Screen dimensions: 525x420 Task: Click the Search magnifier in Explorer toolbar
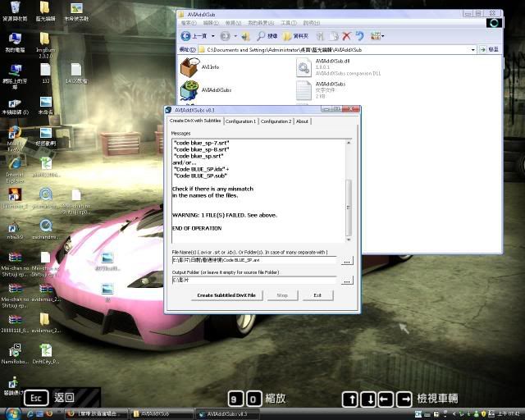(x=267, y=36)
